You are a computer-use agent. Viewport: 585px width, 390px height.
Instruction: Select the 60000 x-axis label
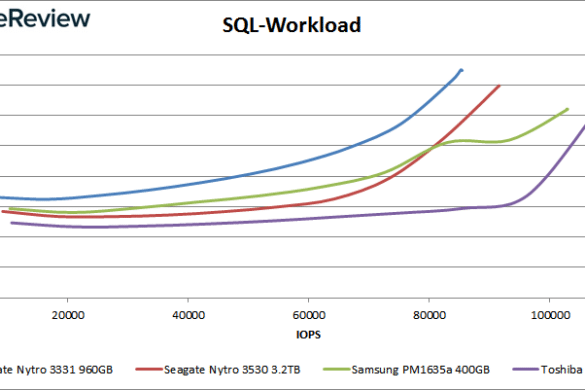[309, 315]
